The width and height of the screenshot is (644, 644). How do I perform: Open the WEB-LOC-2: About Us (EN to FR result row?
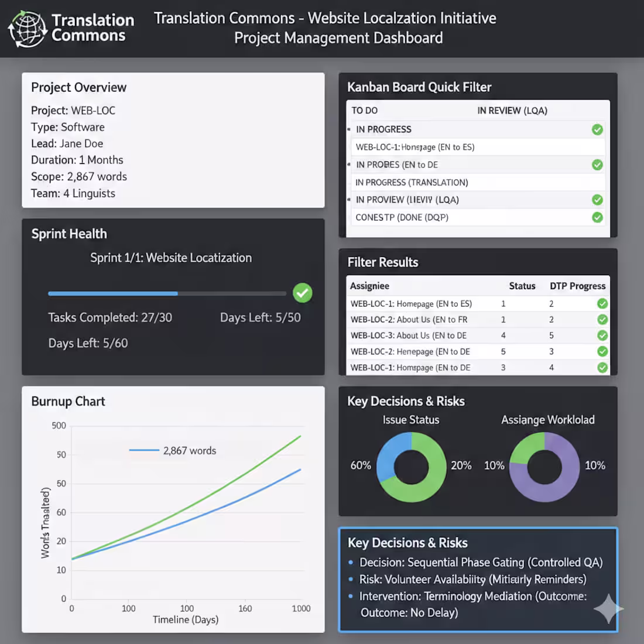click(x=478, y=320)
